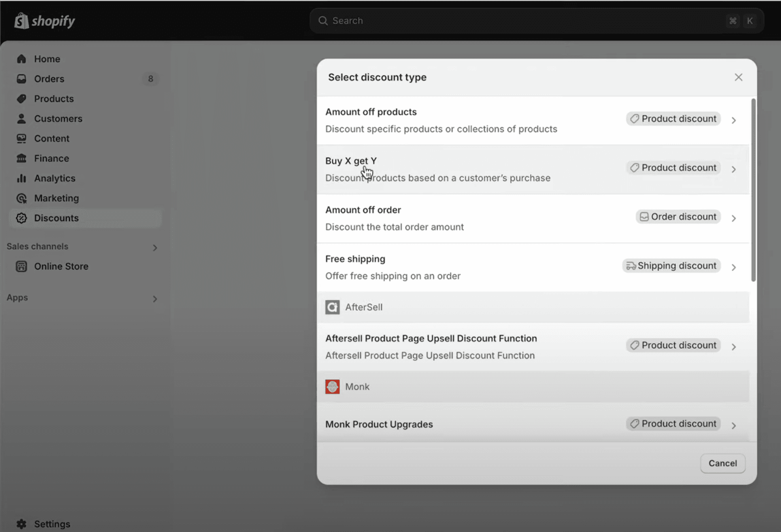
Task: Click the Select discount type title
Action: point(377,77)
